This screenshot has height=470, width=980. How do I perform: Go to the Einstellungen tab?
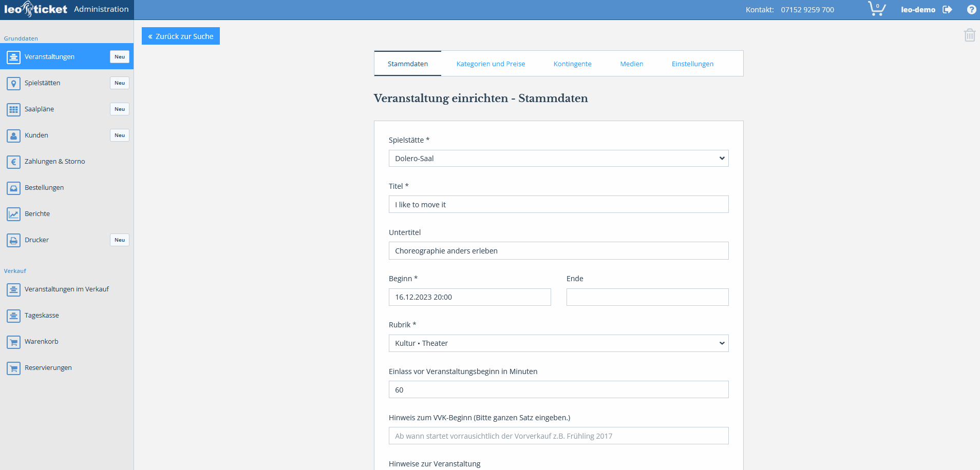(x=692, y=64)
